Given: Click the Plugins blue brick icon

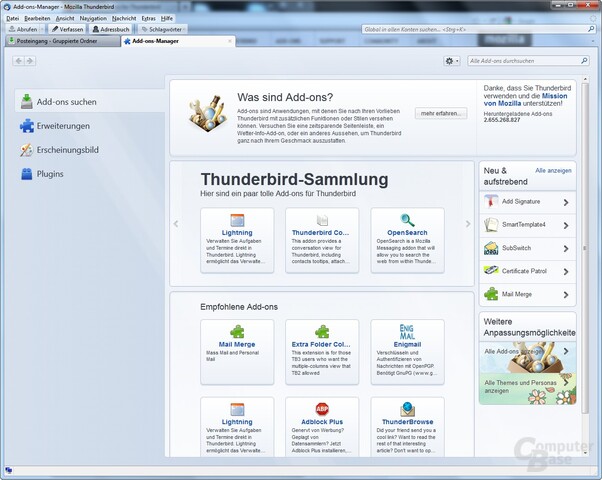Looking at the screenshot, I should (x=26, y=174).
